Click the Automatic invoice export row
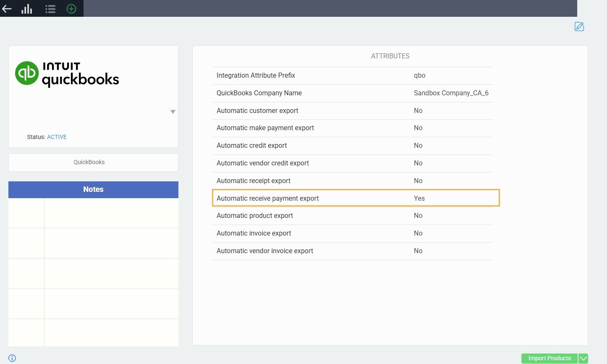This screenshot has width=607, height=364. coord(352,233)
